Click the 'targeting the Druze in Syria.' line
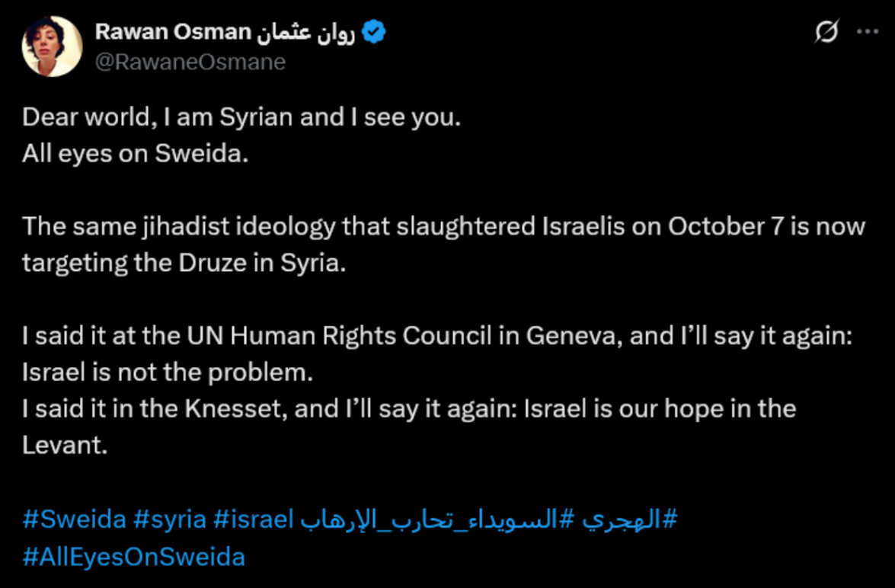 point(184,264)
